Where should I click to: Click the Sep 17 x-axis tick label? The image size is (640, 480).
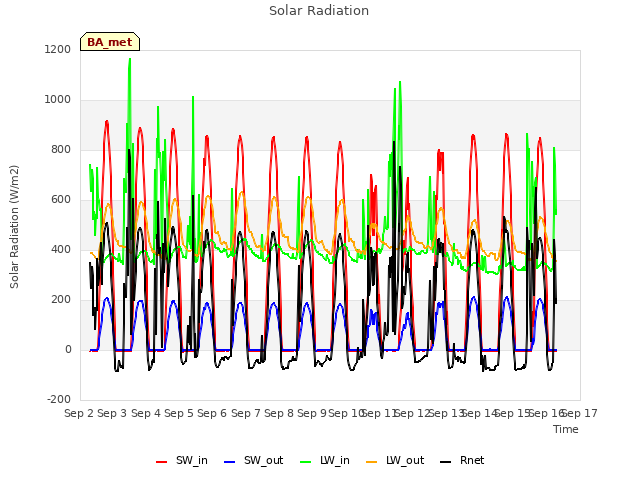580,413
